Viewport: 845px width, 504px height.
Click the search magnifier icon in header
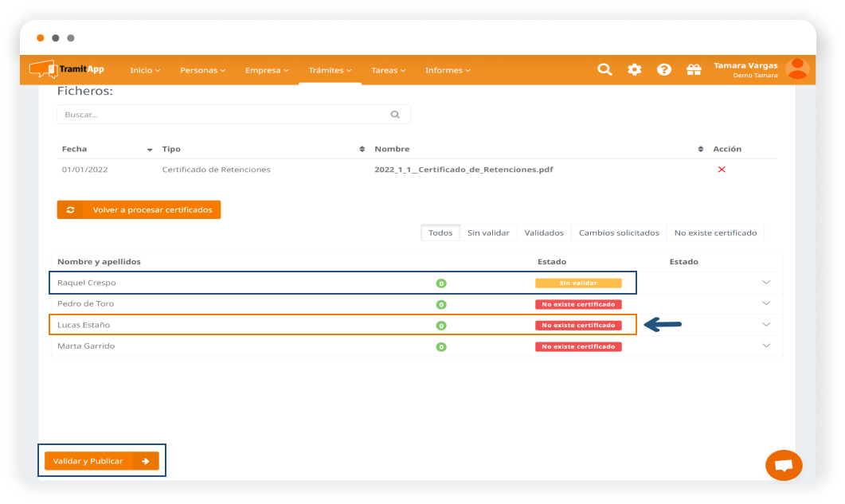pos(604,70)
